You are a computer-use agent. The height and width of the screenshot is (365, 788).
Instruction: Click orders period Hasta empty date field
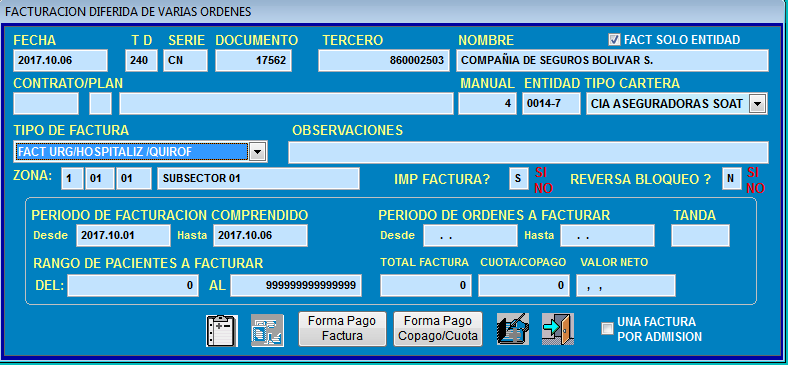tap(608, 235)
